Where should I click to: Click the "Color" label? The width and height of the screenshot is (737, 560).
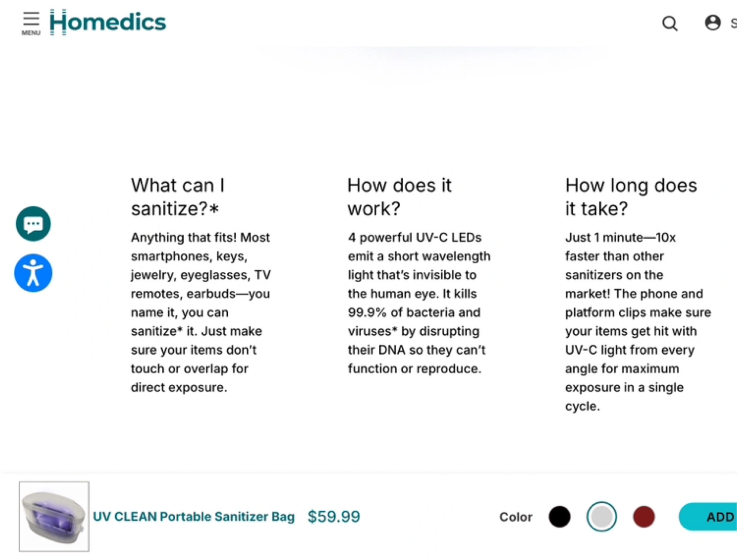coord(515,517)
